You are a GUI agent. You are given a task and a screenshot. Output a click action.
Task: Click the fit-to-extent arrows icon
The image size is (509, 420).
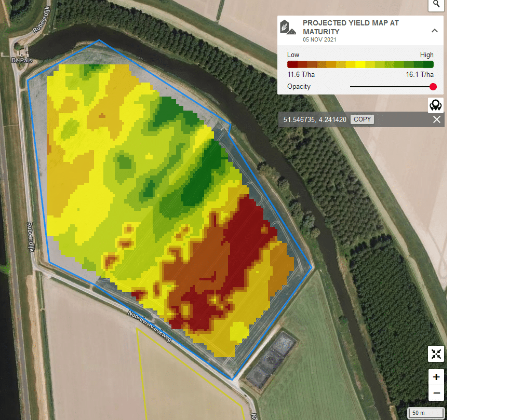click(x=436, y=354)
